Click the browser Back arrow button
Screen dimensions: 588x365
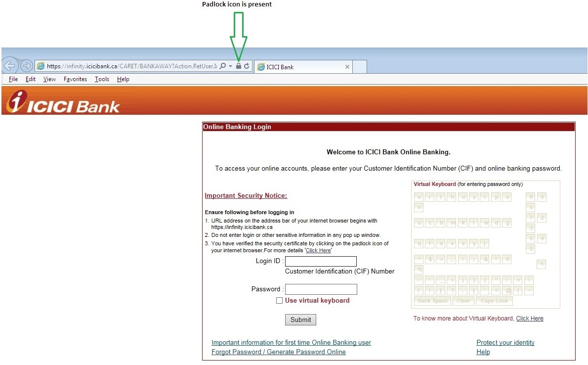[x=9, y=66]
